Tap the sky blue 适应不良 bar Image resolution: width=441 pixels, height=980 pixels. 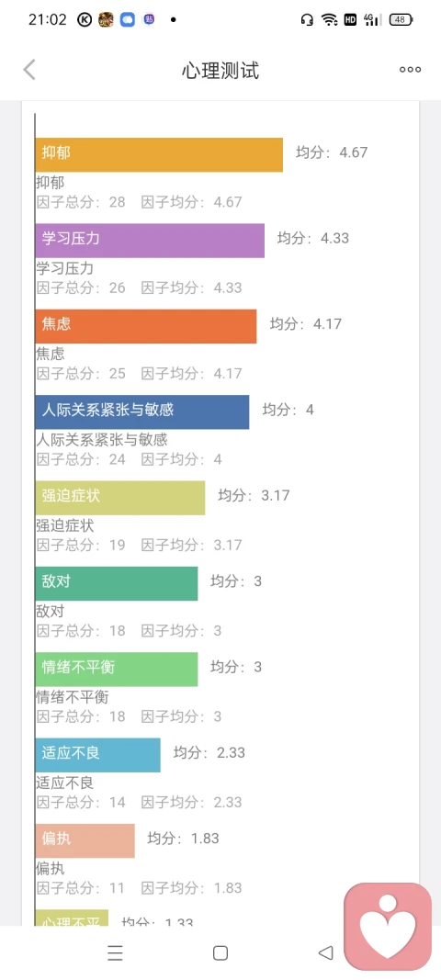pyautogui.click(x=97, y=754)
